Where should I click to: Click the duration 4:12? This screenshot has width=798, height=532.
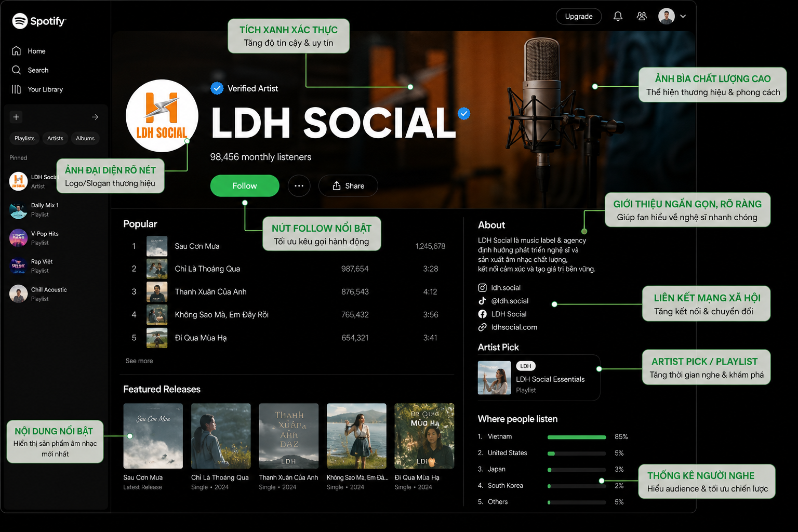pyautogui.click(x=430, y=292)
